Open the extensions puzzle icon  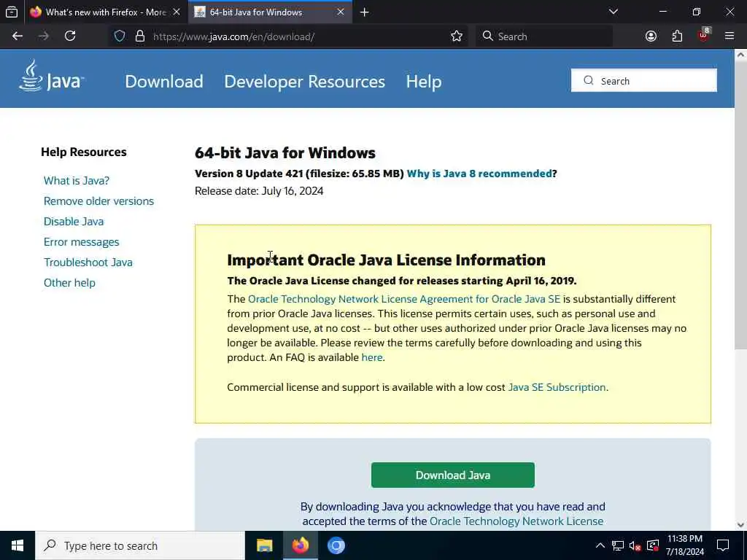[x=677, y=36]
